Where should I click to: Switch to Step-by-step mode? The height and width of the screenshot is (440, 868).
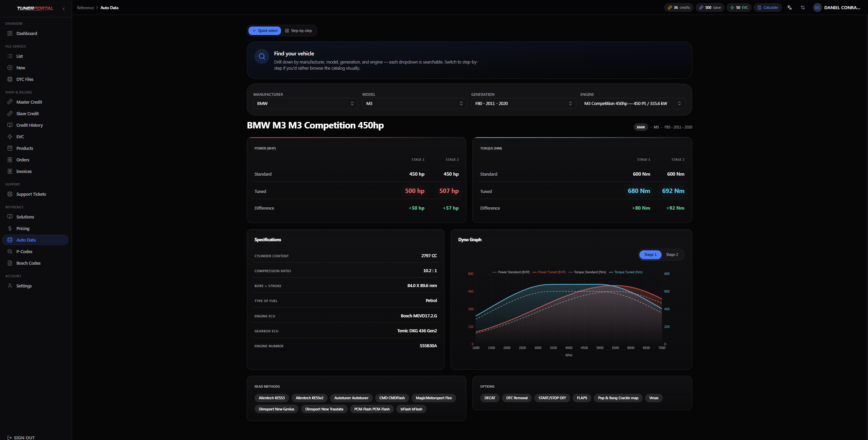click(x=298, y=31)
